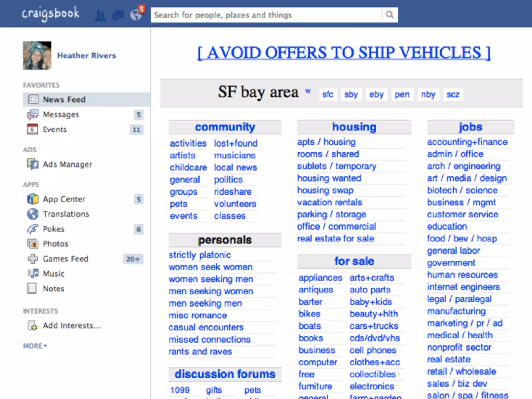This screenshot has height=399, width=532.
Task: Open the lost+found community link
Action: (236, 143)
